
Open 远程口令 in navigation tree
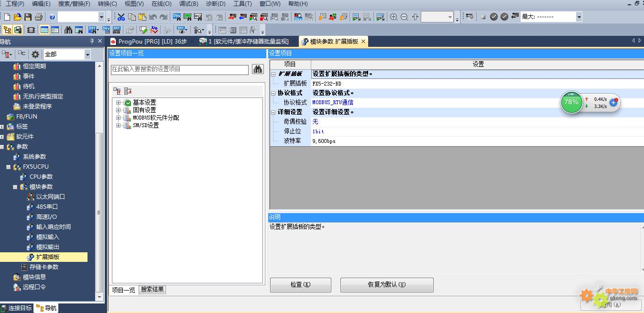click(34, 287)
